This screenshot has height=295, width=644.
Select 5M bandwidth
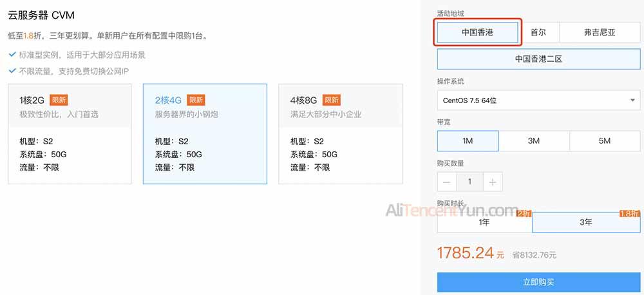pyautogui.click(x=605, y=141)
